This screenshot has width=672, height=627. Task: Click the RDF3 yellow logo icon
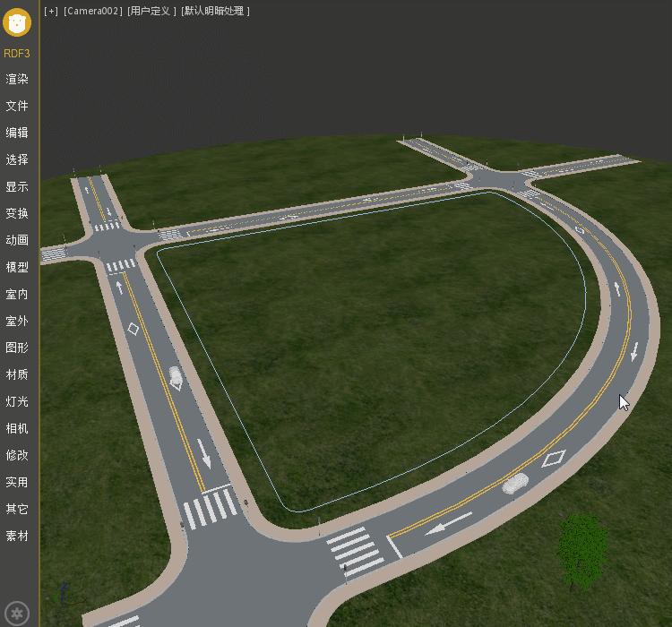17,22
